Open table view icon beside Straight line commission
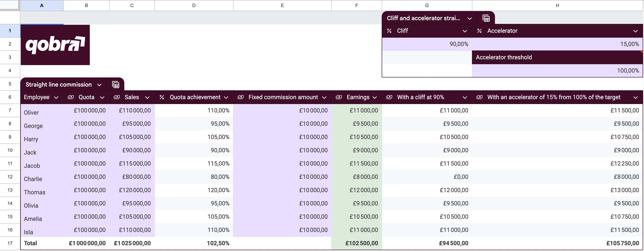 click(115, 85)
